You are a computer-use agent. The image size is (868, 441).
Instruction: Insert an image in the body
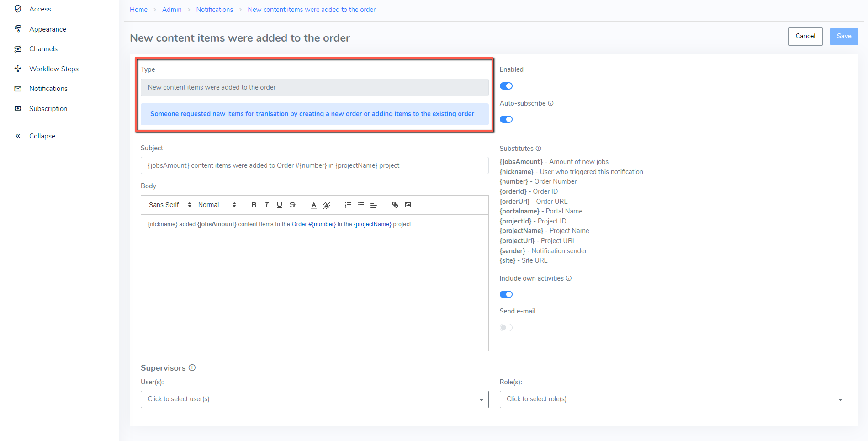(x=408, y=205)
